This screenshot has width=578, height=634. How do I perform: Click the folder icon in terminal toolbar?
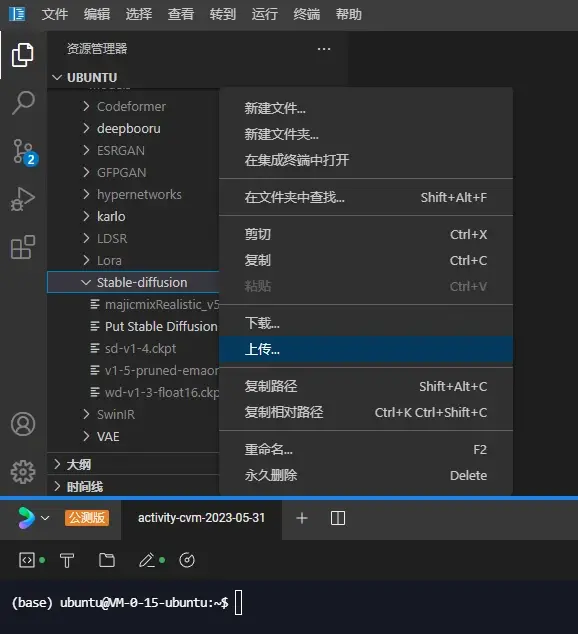[107, 560]
